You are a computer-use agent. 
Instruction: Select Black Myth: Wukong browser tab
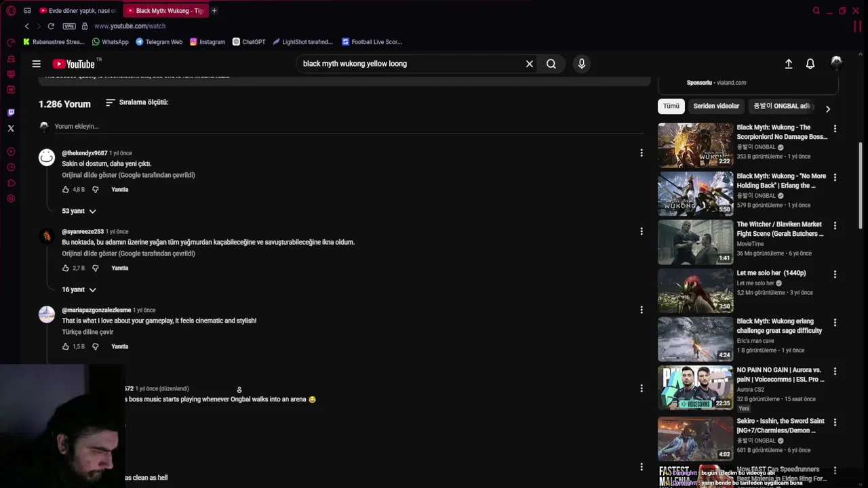pos(165,11)
